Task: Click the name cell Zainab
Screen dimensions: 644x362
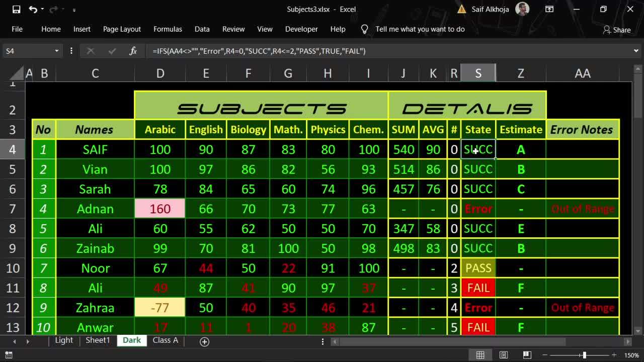Action: click(95, 248)
